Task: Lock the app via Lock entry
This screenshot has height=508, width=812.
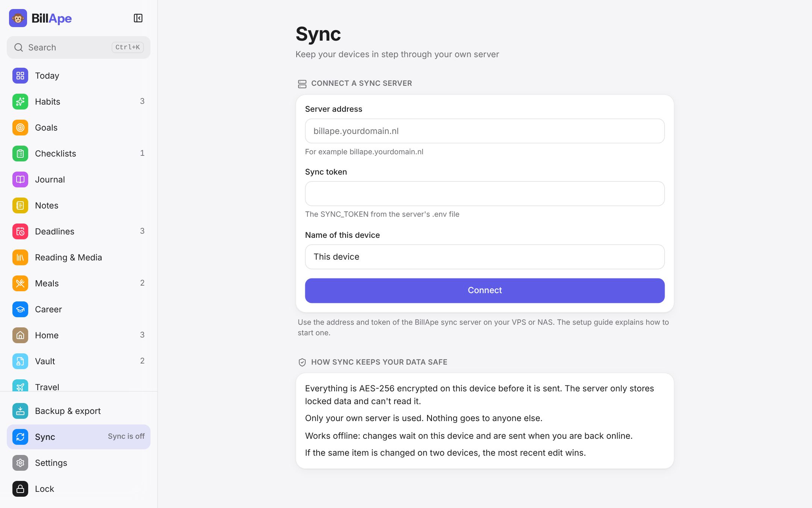Action: pyautogui.click(x=79, y=489)
